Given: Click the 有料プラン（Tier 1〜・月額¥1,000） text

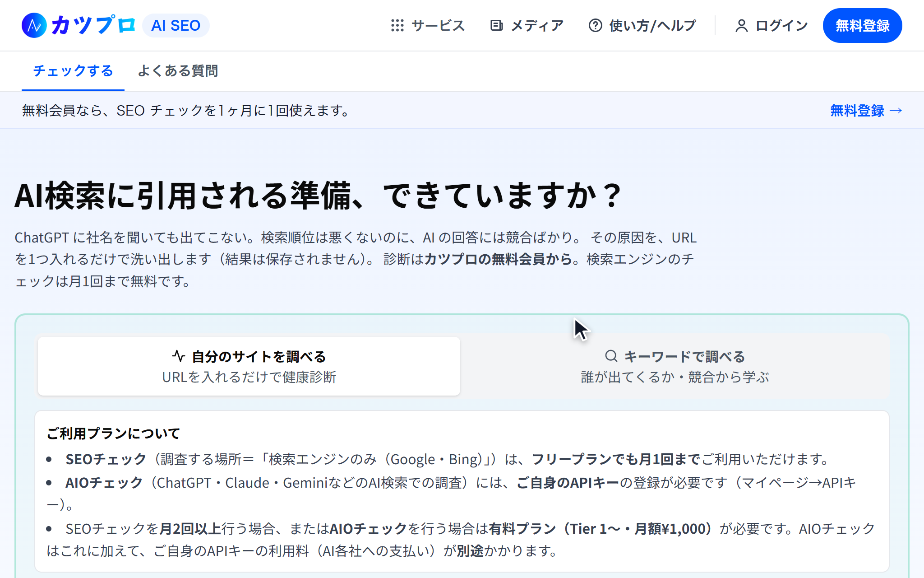Looking at the screenshot, I should pyautogui.click(x=601, y=529).
